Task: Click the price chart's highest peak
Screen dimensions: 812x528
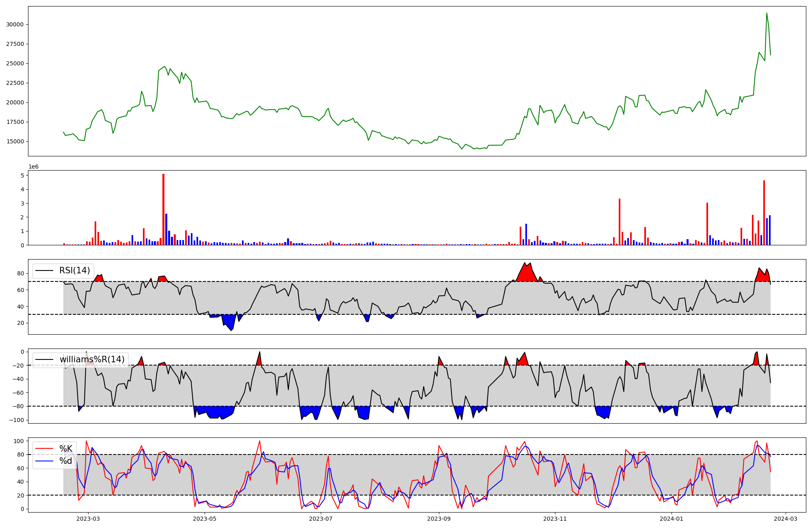Action: tap(767, 13)
